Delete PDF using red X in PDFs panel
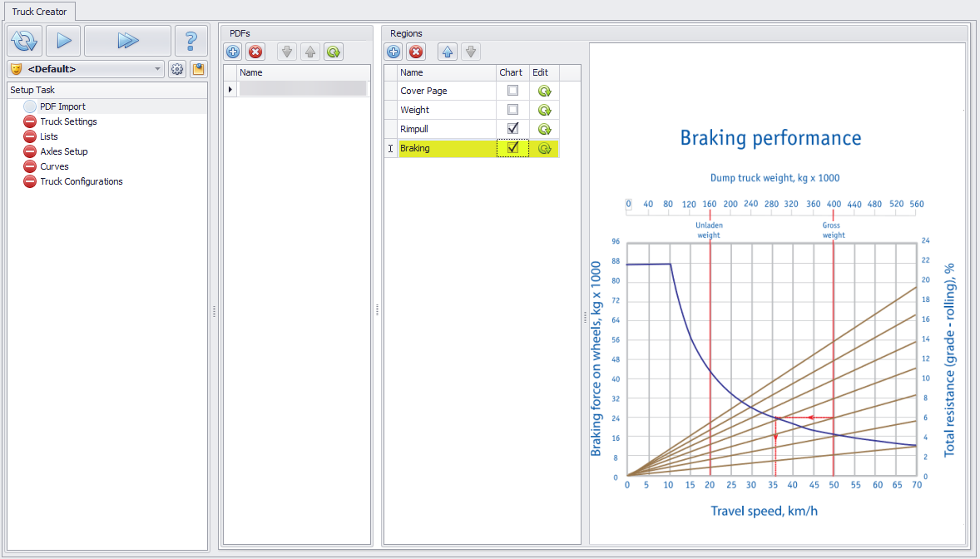The height and width of the screenshot is (559, 980). 255,52
